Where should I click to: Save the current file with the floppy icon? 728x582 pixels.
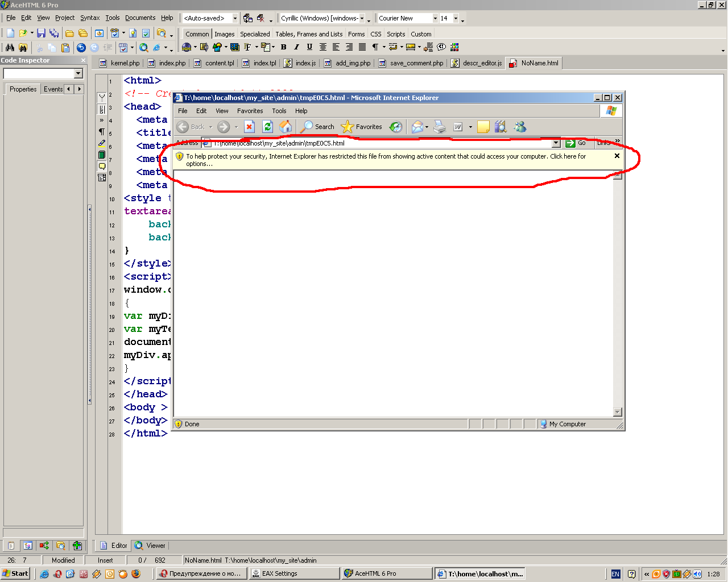coord(41,34)
